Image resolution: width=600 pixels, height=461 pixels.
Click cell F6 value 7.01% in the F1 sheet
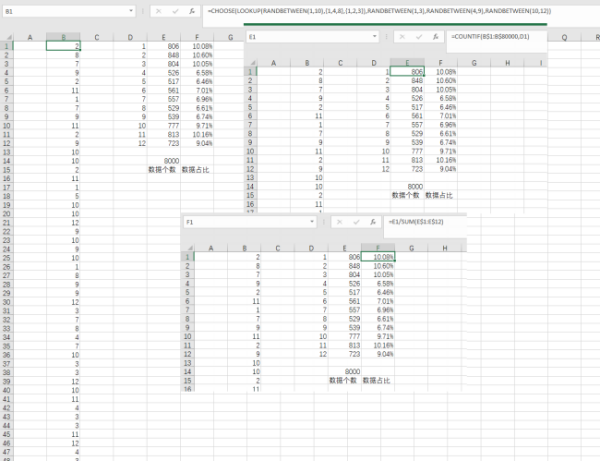point(378,301)
